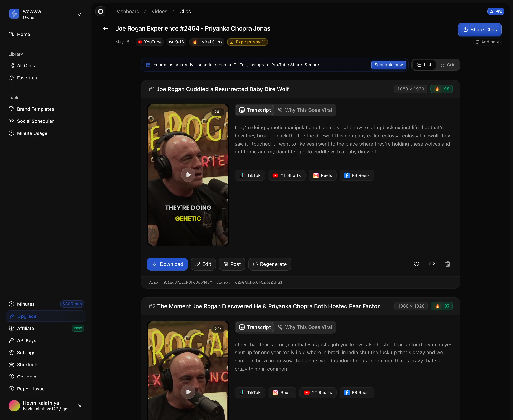Click the 1080 × 1920 badge on clip #1

[x=411, y=89]
